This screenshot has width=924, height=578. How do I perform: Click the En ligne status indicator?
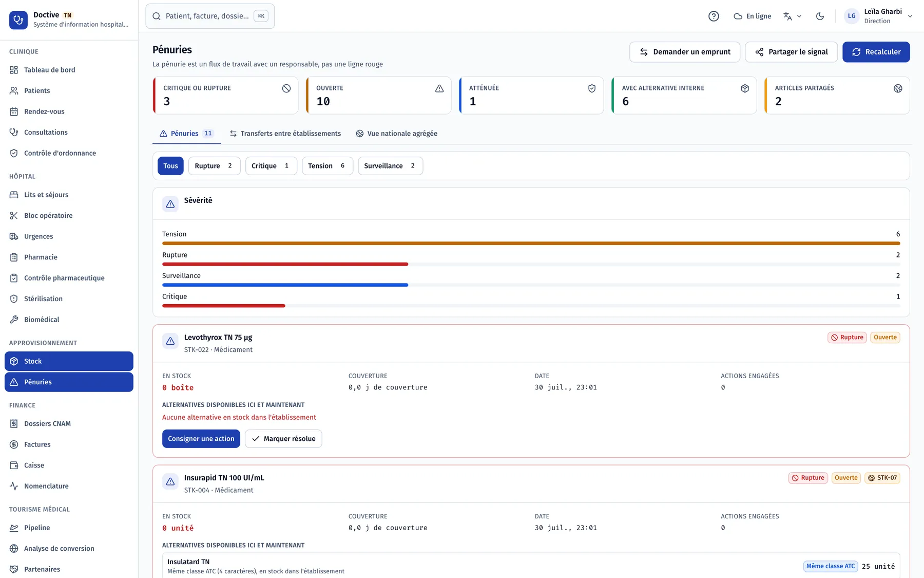752,16
